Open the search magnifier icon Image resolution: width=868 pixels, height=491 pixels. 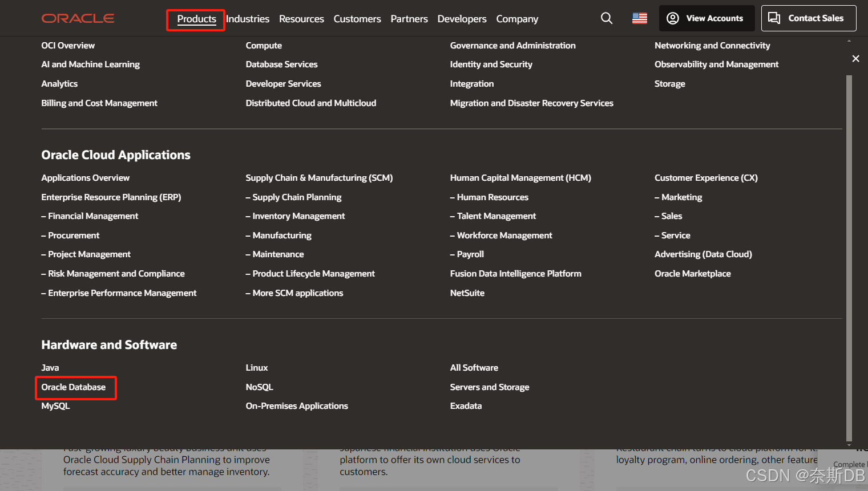(607, 18)
